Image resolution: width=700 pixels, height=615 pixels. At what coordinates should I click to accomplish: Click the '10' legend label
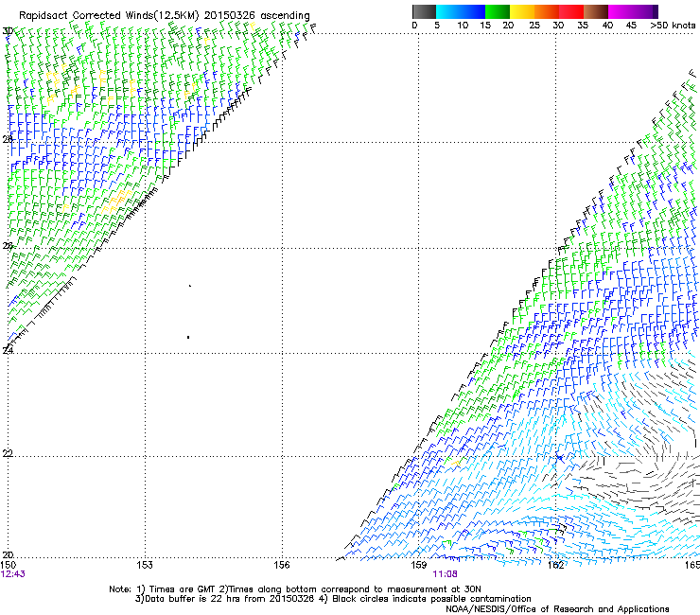point(463,26)
